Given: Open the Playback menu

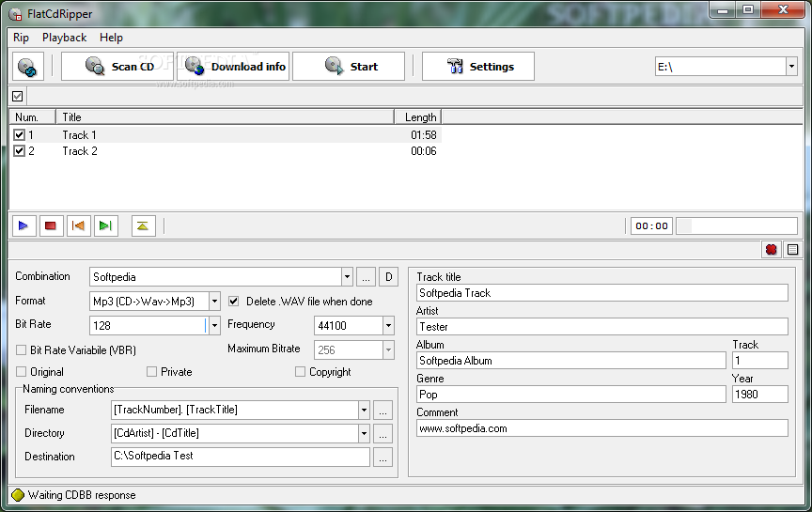Looking at the screenshot, I should 65,38.
